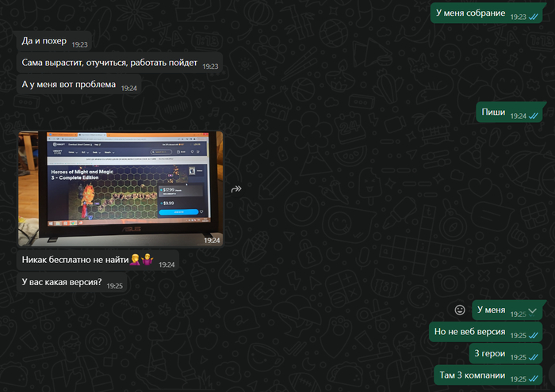The height and width of the screenshot is (392, 555).
Task: Click shrug emoji in "Никак бесплатно не найти"
Action: pyautogui.click(x=146, y=261)
